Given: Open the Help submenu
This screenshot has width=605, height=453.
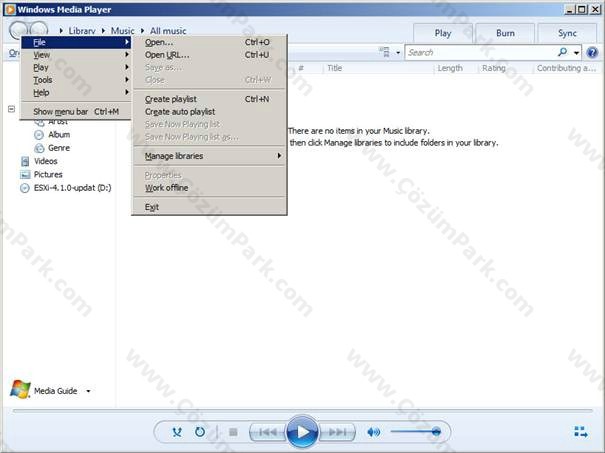Looking at the screenshot, I should pos(76,92).
